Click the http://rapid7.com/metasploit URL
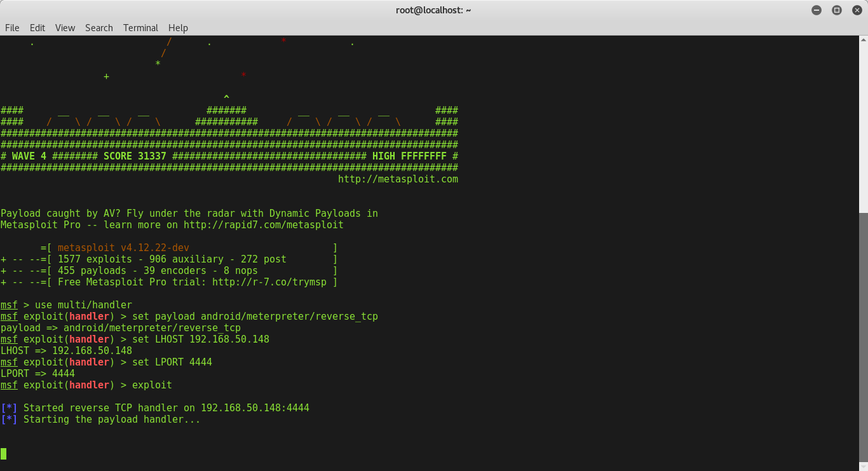Image resolution: width=868 pixels, height=471 pixels. (x=264, y=225)
